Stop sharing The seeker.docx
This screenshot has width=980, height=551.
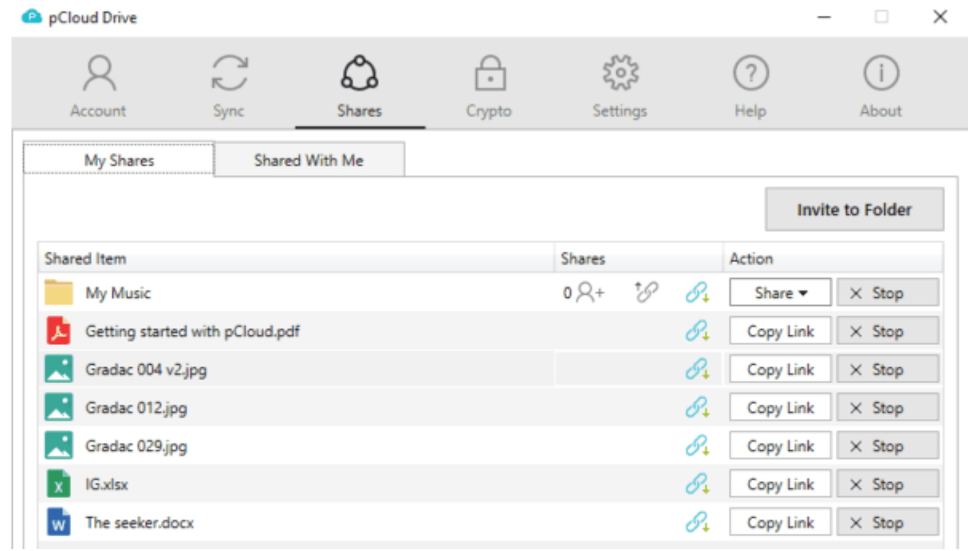click(887, 522)
